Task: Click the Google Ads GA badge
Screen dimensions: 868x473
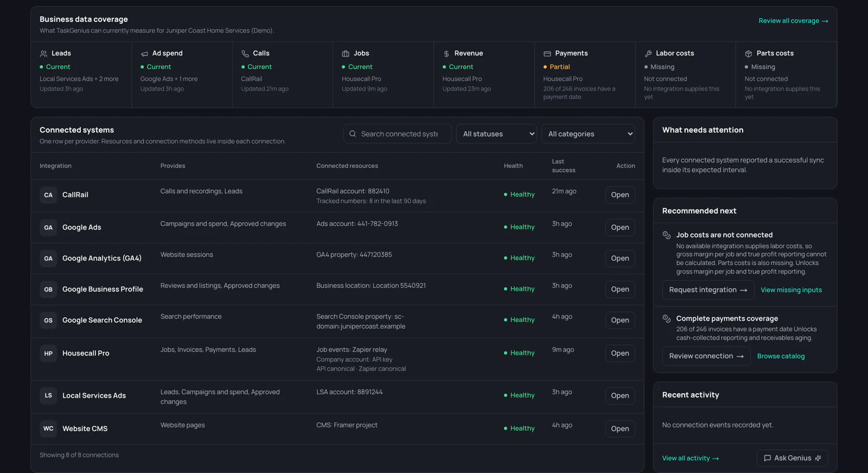Action: coord(48,228)
